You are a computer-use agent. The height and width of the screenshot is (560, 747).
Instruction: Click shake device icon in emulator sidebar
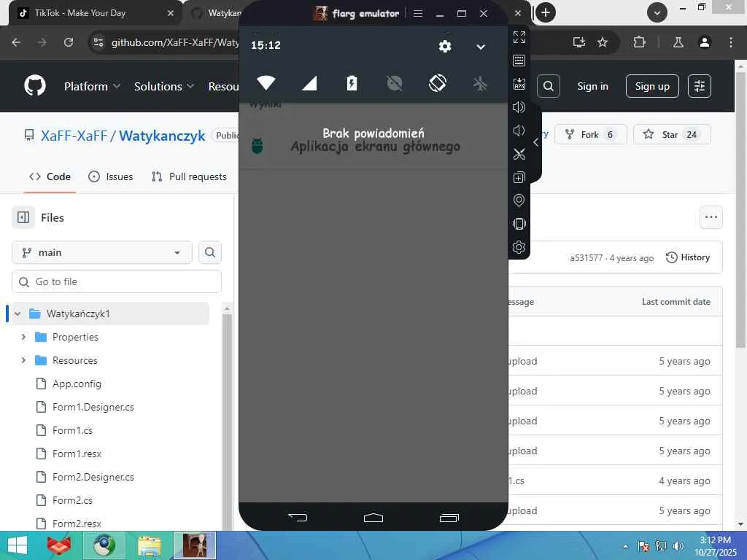click(x=519, y=224)
